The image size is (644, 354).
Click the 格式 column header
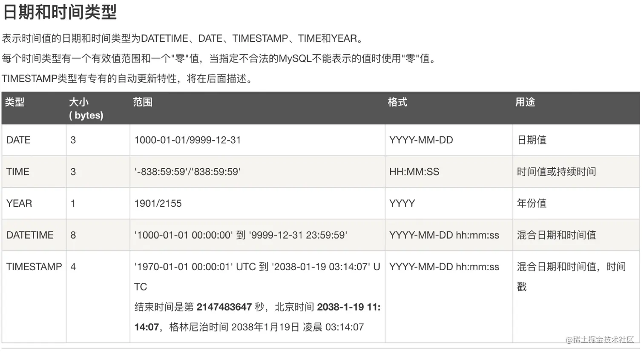click(397, 102)
